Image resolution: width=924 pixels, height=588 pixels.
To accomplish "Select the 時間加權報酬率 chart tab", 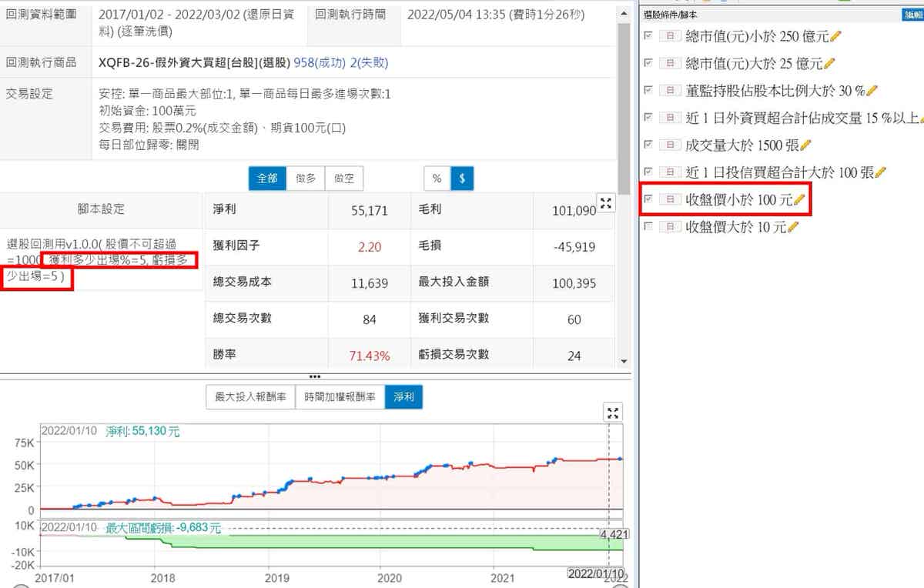I will coord(340,397).
